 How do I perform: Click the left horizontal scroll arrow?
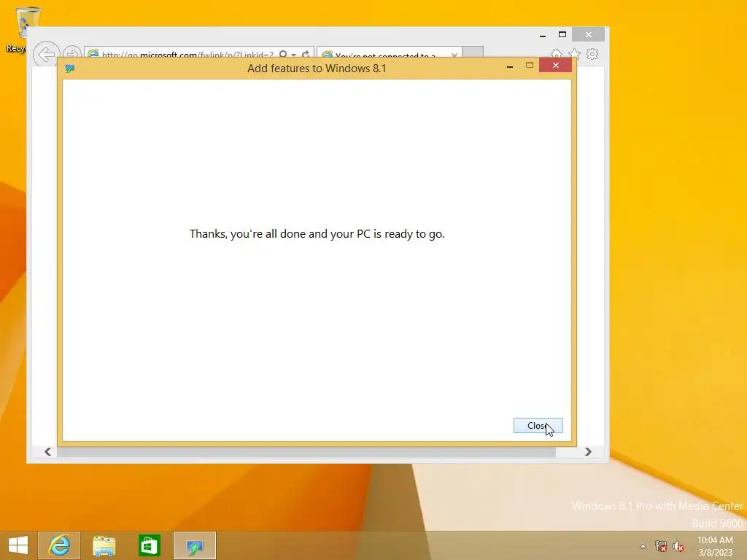47,451
